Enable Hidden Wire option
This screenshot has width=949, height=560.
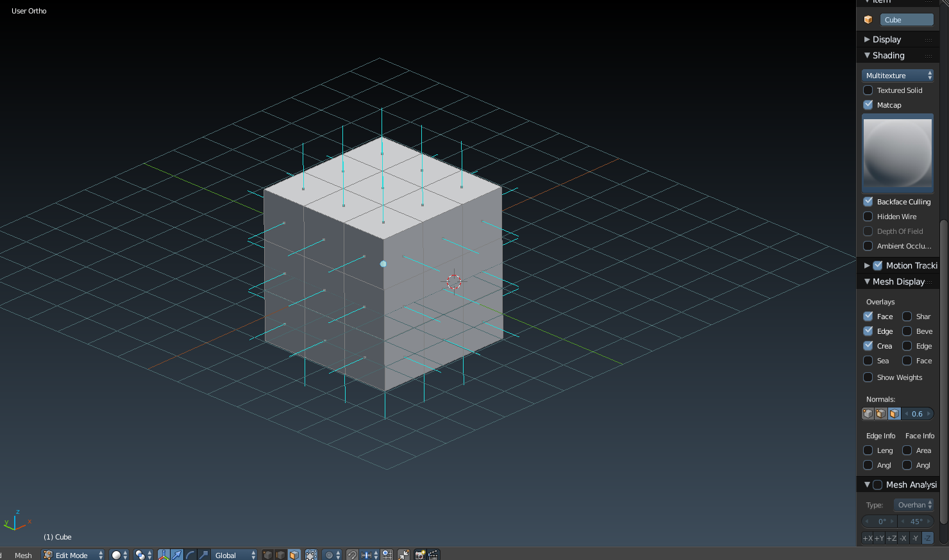pyautogui.click(x=868, y=217)
